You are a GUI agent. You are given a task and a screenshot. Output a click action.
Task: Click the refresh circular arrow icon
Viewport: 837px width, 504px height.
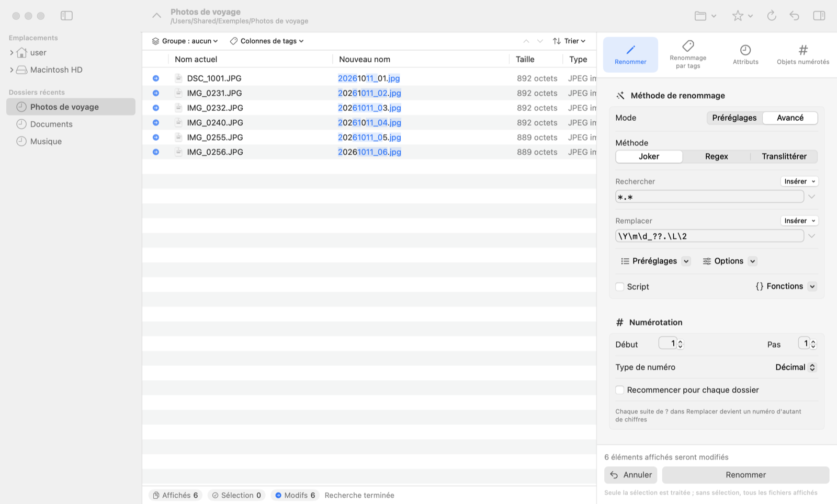772,16
